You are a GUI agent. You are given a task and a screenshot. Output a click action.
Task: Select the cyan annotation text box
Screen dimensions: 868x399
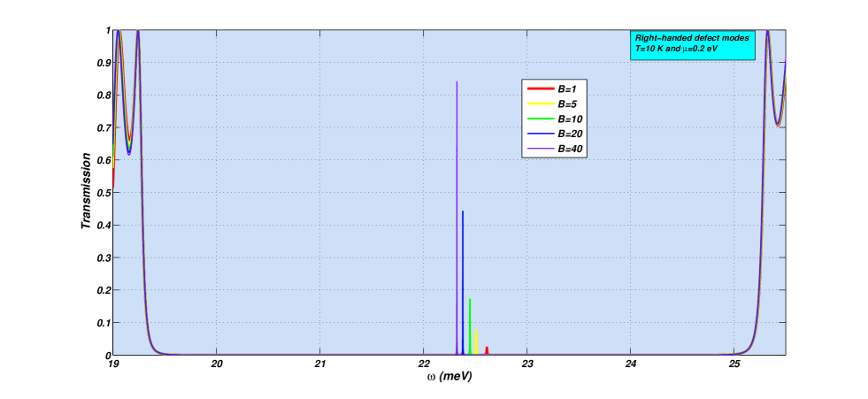tap(693, 44)
